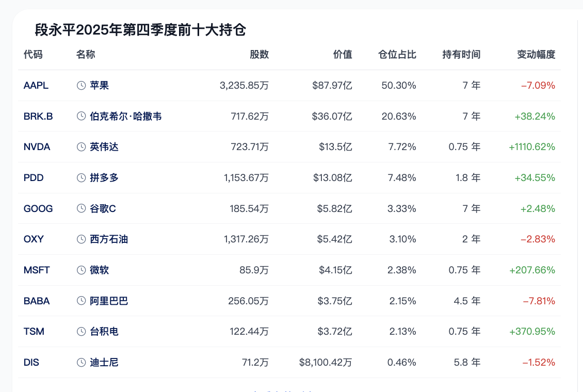Screen dimensions: 583x392
Task: Click the clock icon beside 苹果
Action: tap(81, 86)
